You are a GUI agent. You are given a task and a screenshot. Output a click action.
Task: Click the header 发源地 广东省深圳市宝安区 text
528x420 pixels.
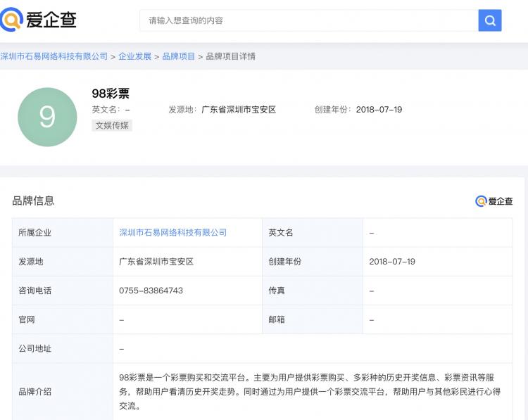[239, 110]
